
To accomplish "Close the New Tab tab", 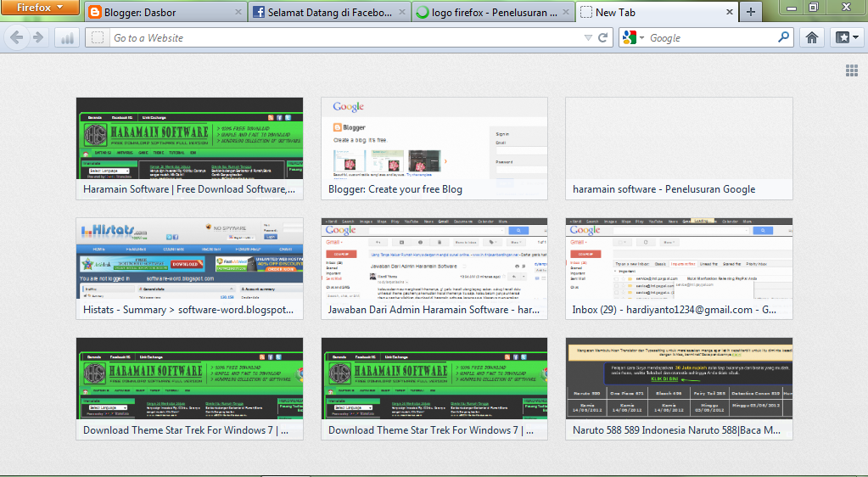I will tap(730, 12).
